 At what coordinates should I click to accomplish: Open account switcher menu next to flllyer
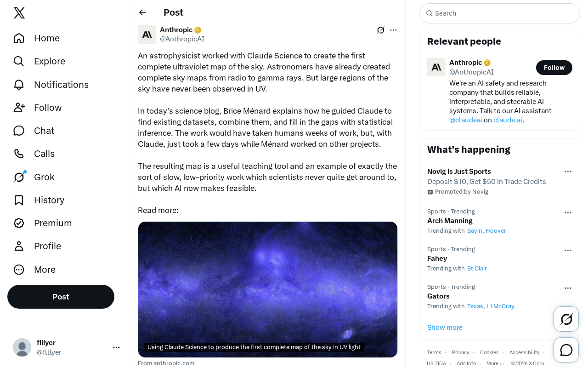116,347
